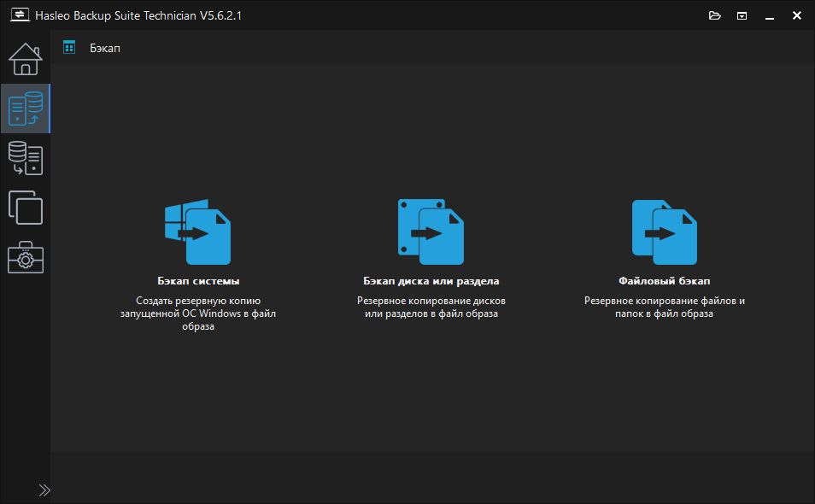Select the Backup section in sidebar

(x=25, y=108)
